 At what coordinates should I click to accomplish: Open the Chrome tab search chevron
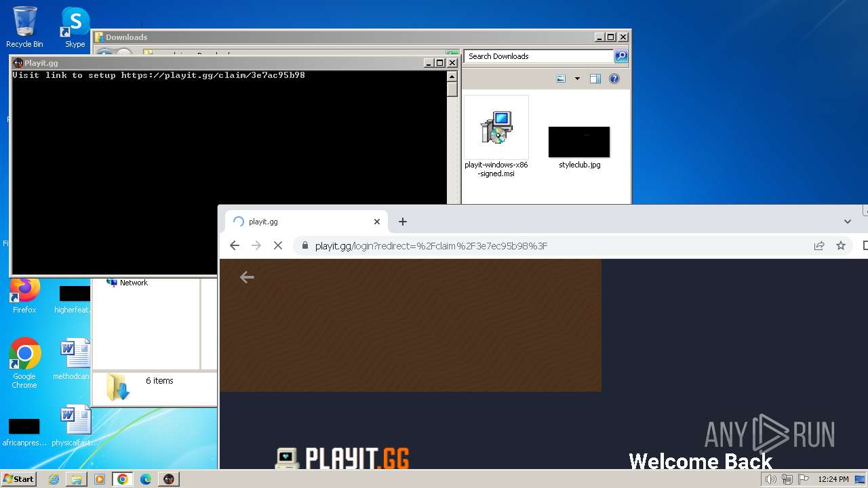coord(847,222)
